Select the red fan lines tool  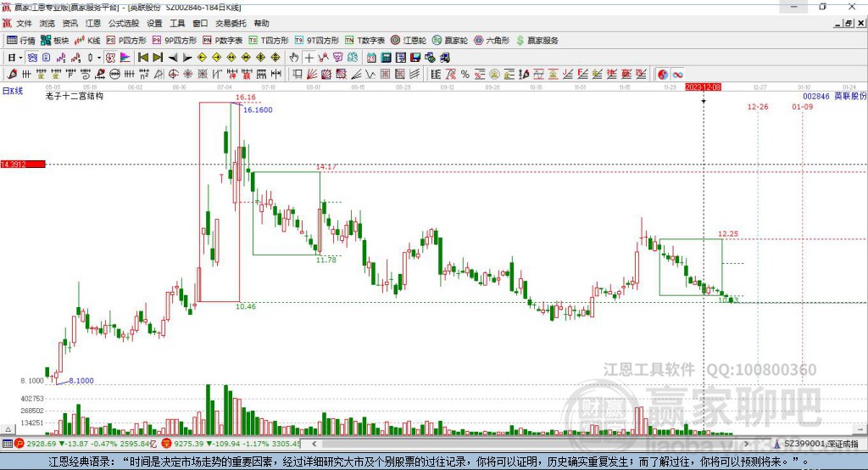coord(312,75)
